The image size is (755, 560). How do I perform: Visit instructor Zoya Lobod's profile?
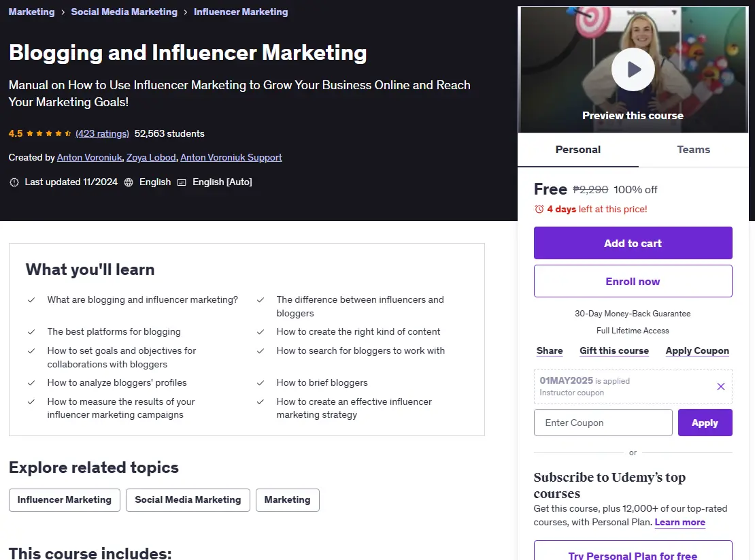(151, 157)
